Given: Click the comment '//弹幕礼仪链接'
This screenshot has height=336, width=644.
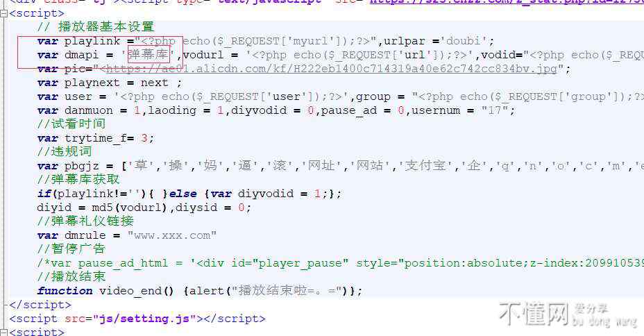Looking at the screenshot, I should click(85, 221).
